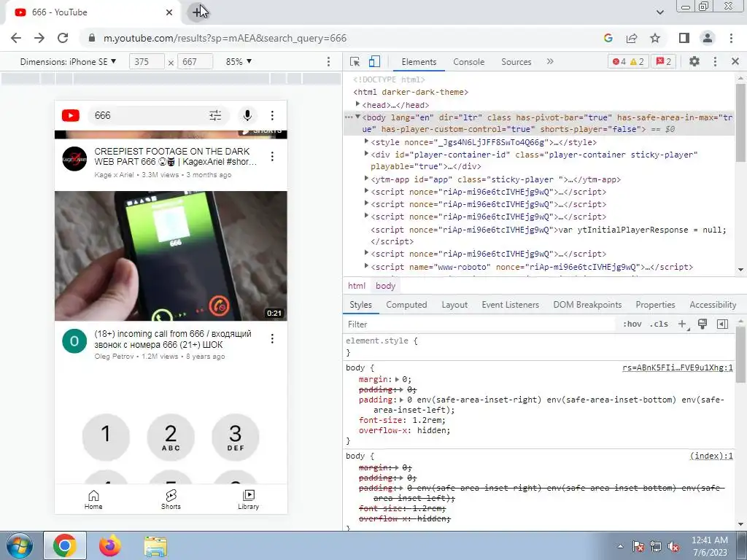Image resolution: width=747 pixels, height=560 pixels.
Task: Toggle the computed styles sidebar pane
Action: coord(722,324)
